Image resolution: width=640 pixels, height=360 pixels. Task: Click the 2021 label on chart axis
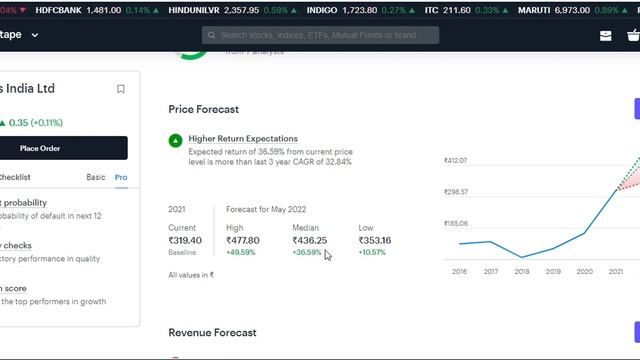[616, 271]
